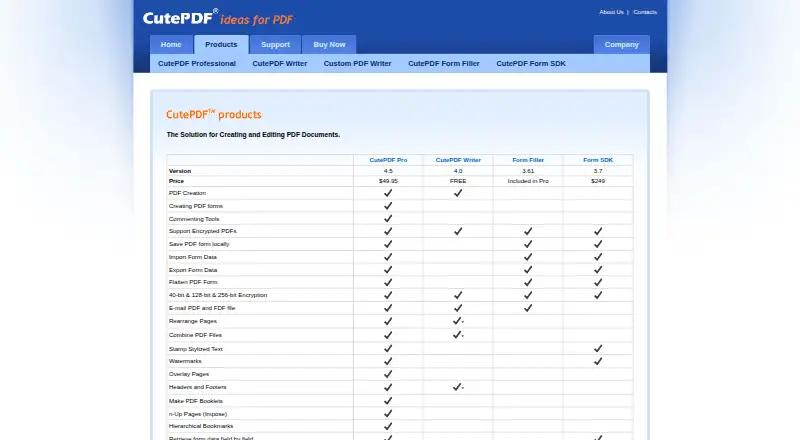Click the 'Export Form Data' row label
The width and height of the screenshot is (800, 440).
click(x=193, y=270)
